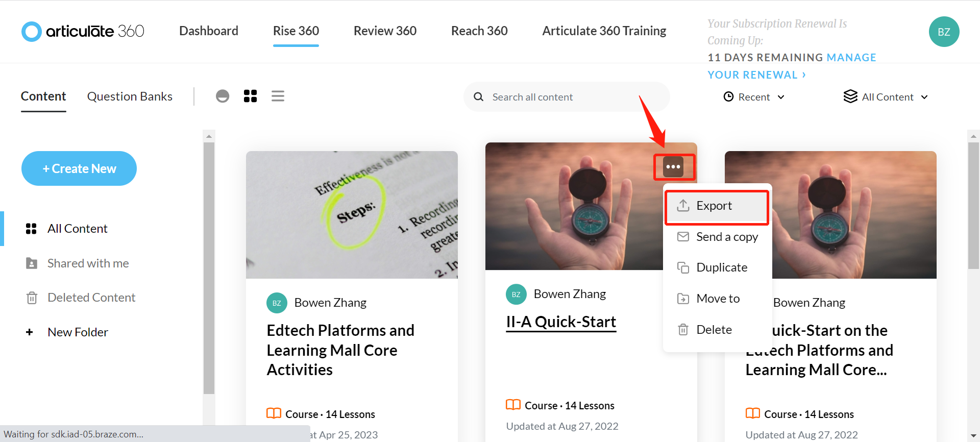Choose Export from the context menu

tap(717, 206)
